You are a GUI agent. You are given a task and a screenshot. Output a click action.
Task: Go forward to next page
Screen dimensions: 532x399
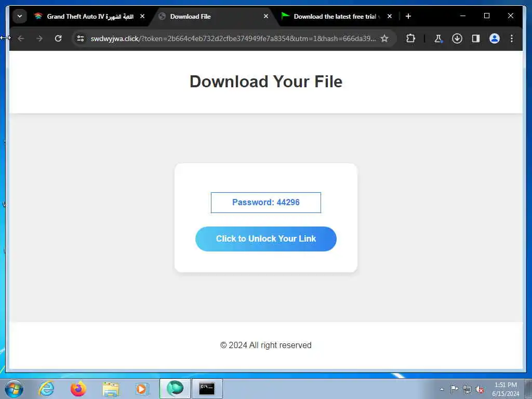[x=39, y=38]
